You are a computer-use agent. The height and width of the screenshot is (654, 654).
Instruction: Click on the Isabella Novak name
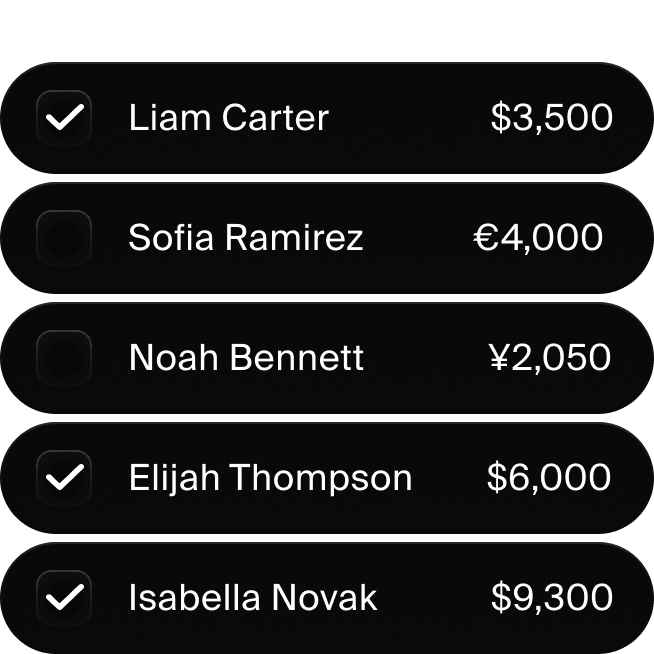tap(253, 598)
